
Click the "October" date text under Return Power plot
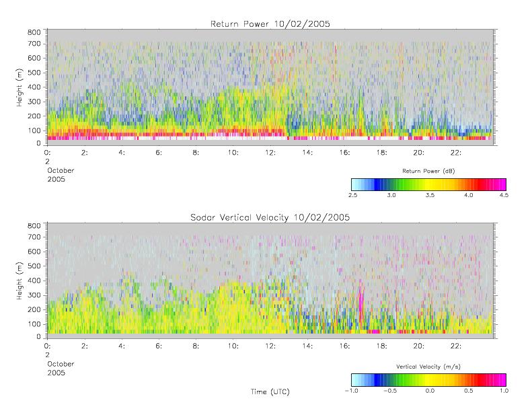61,170
